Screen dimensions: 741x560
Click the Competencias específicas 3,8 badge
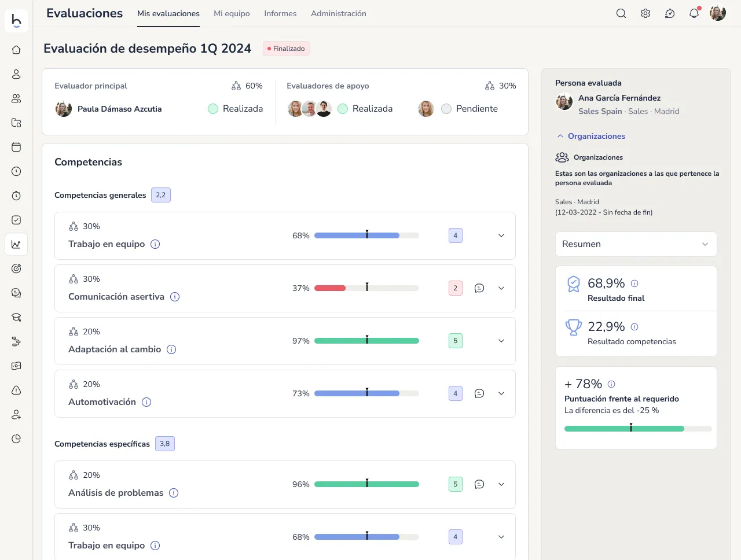click(165, 444)
